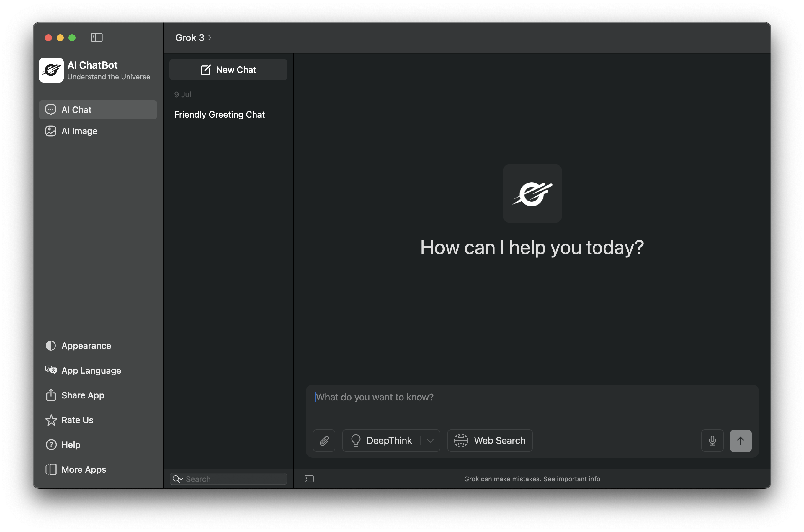Image resolution: width=804 pixels, height=532 pixels.
Task: Click Rate Us in the sidebar
Action: pos(69,420)
